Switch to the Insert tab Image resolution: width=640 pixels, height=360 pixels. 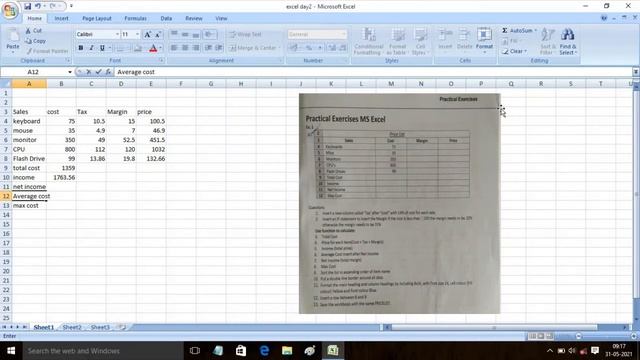click(62, 18)
